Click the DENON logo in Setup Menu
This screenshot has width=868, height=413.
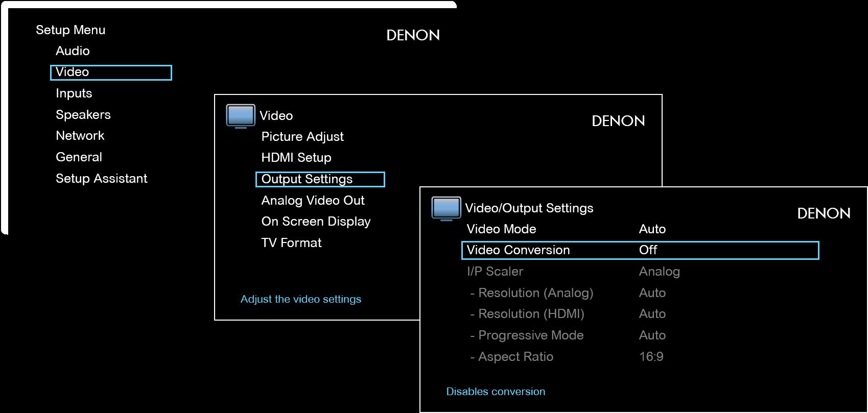413,35
